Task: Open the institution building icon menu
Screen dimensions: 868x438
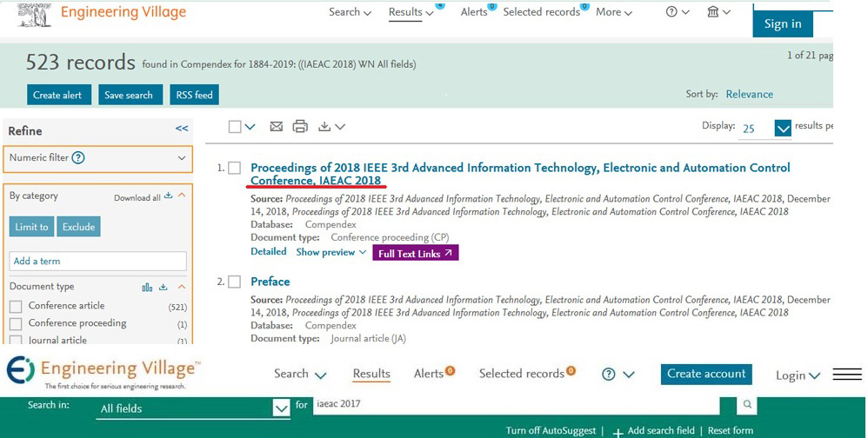Action: tap(719, 12)
